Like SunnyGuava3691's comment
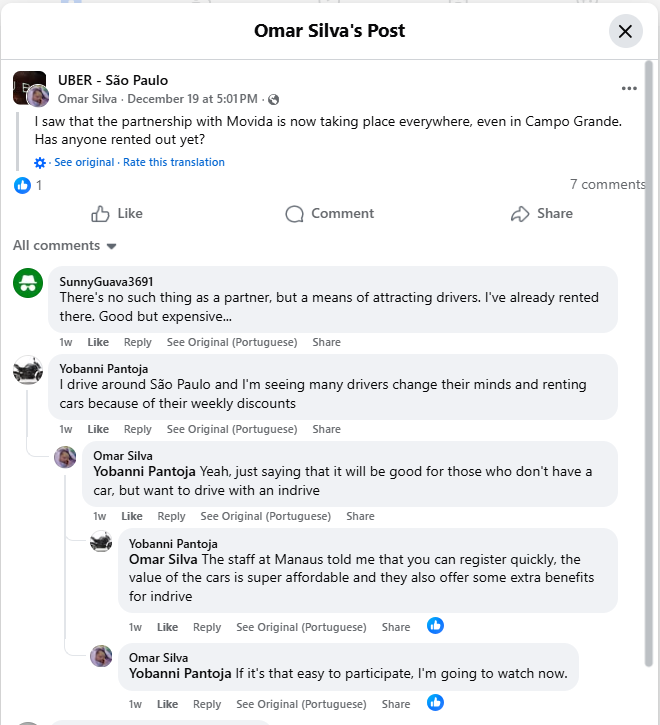The width and height of the screenshot is (660, 725). 98,342
